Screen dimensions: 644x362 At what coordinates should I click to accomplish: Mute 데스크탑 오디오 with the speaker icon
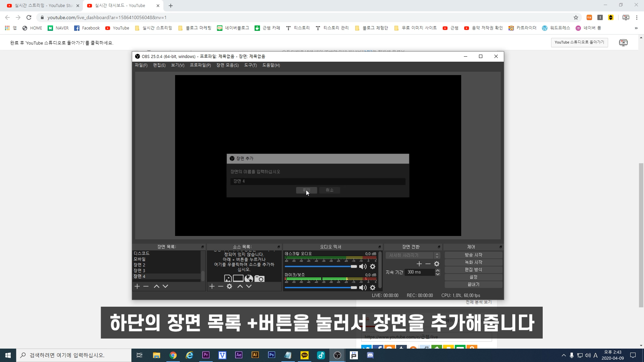[363, 266]
